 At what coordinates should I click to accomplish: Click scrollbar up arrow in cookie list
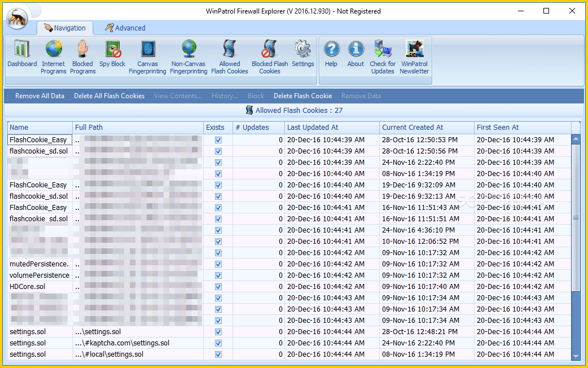[x=576, y=139]
